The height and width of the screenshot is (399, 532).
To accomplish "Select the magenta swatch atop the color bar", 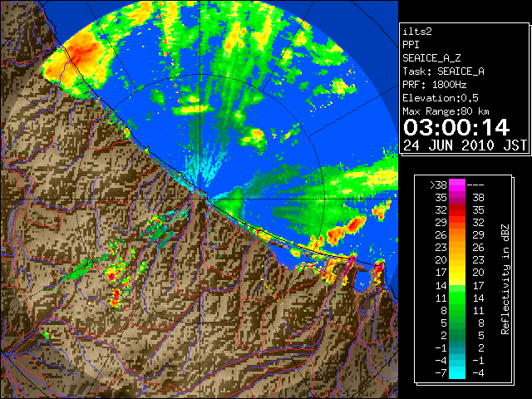I will tap(457, 185).
